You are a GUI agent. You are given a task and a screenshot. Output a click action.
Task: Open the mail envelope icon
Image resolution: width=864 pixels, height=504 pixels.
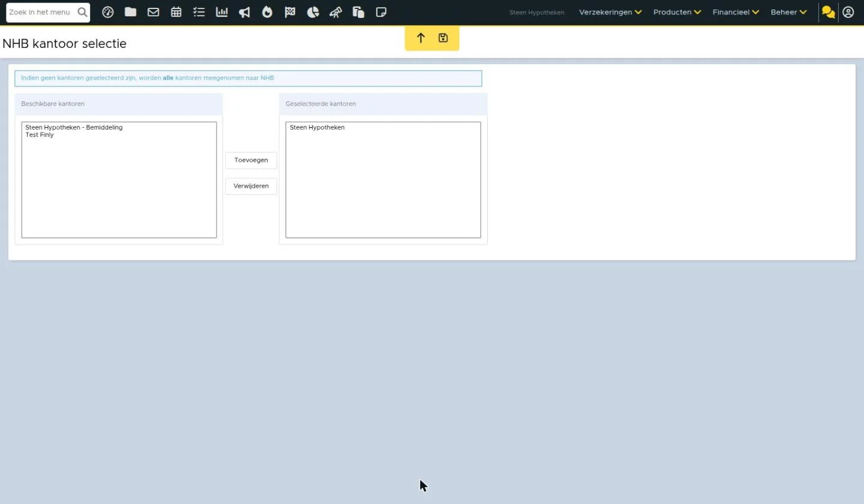pyautogui.click(x=153, y=12)
